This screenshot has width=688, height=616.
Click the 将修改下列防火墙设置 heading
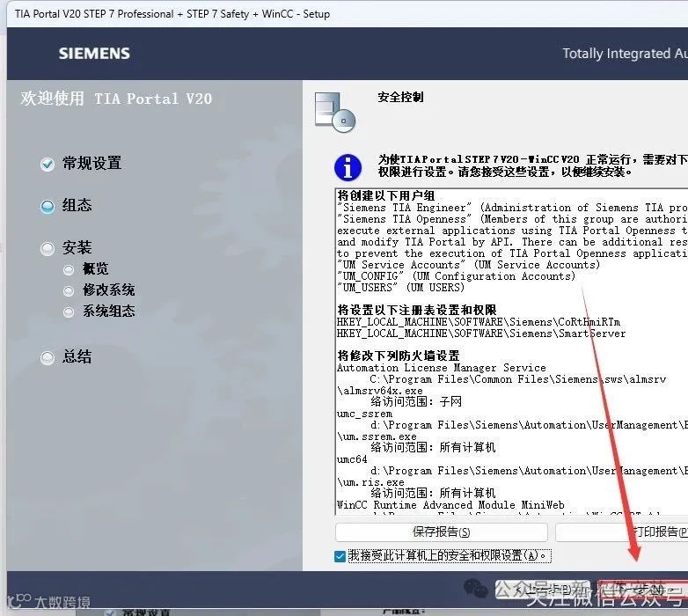point(399,356)
